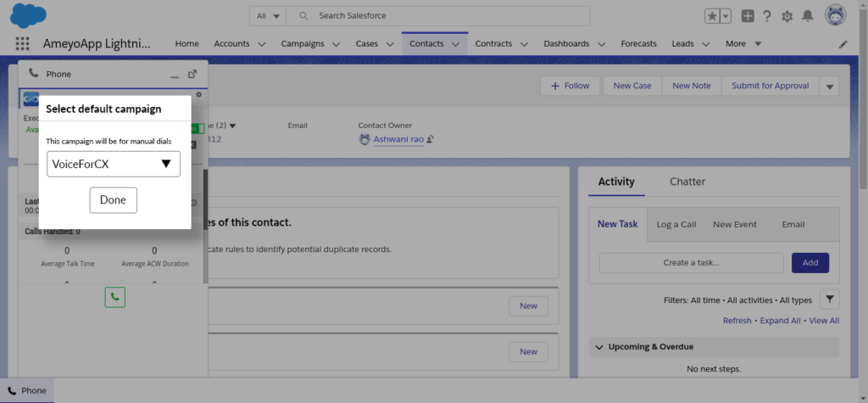Open the Cases tab

point(367,44)
